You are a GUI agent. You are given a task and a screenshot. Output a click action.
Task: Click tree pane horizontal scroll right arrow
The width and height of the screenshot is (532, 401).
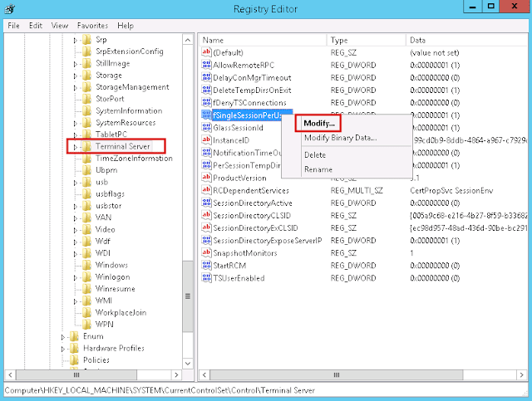click(176, 375)
